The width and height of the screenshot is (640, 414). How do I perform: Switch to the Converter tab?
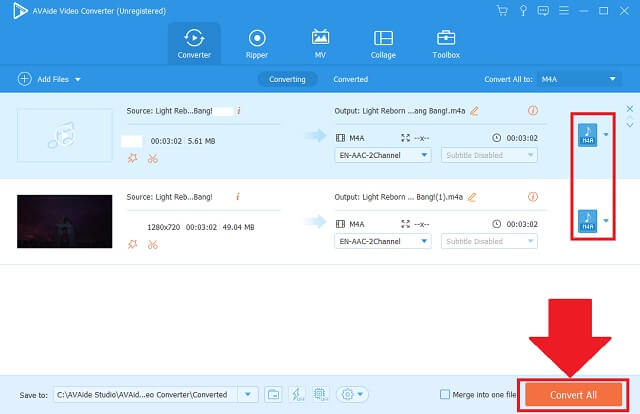click(194, 44)
